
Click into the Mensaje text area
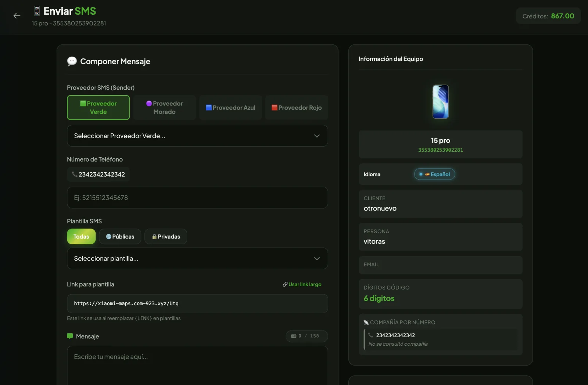[x=197, y=366]
